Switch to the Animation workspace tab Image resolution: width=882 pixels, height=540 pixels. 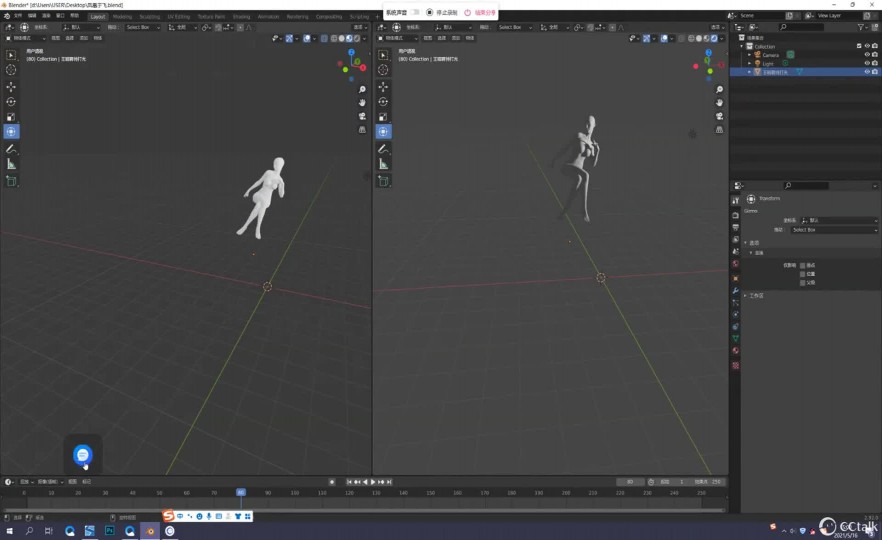pyautogui.click(x=268, y=16)
